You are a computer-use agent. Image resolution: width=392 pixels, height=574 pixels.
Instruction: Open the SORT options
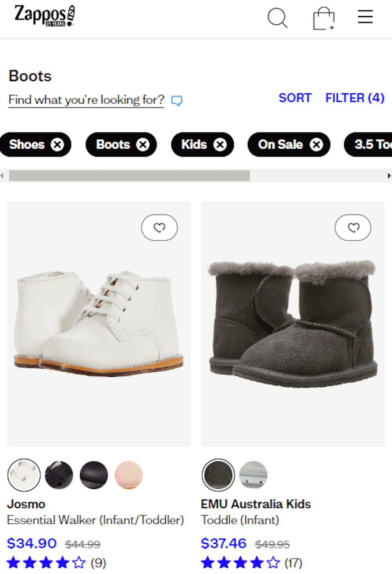295,98
